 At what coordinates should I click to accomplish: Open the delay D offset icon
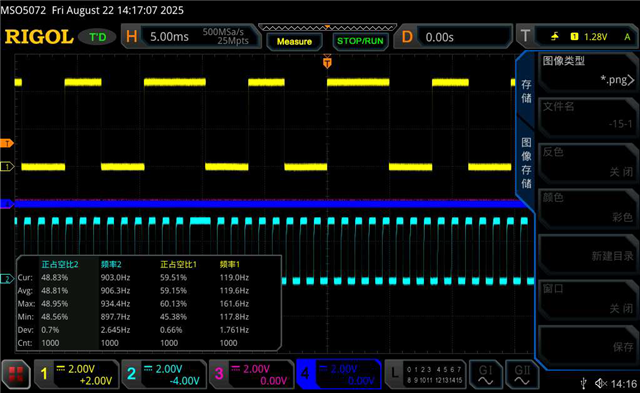(407, 37)
